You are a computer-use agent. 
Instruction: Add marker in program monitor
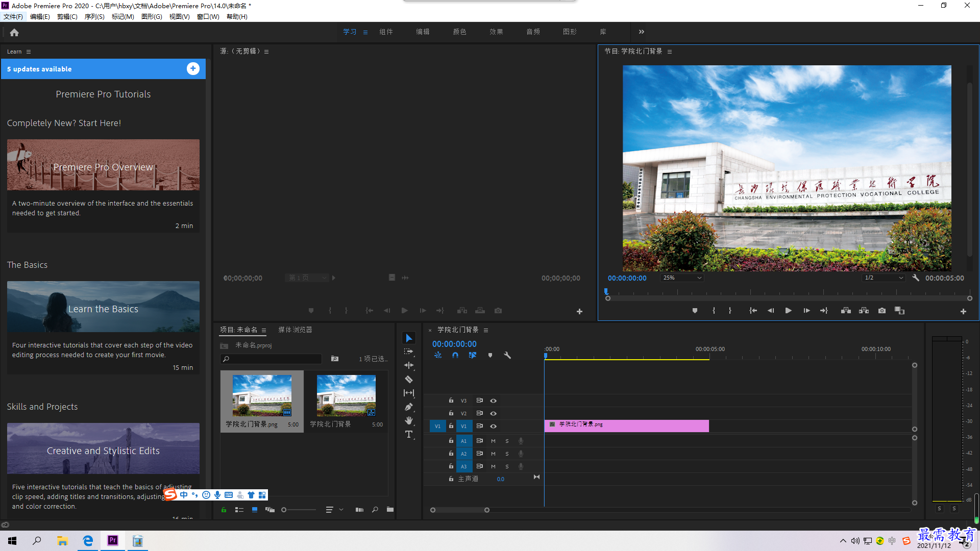(x=695, y=311)
